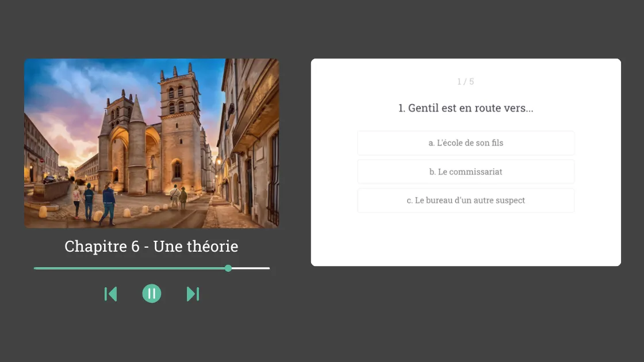Image resolution: width=644 pixels, height=362 pixels.
Task: Click the cathedral chapter illustration
Action: [x=152, y=143]
